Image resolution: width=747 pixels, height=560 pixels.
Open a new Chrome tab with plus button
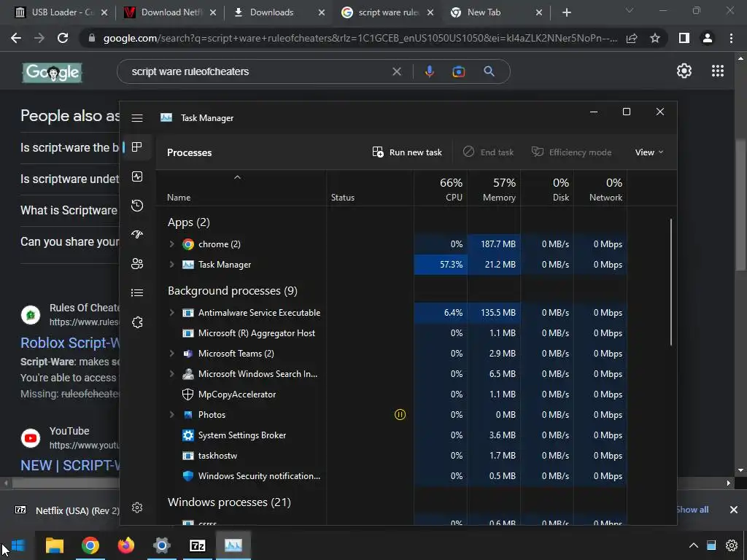[566, 12]
